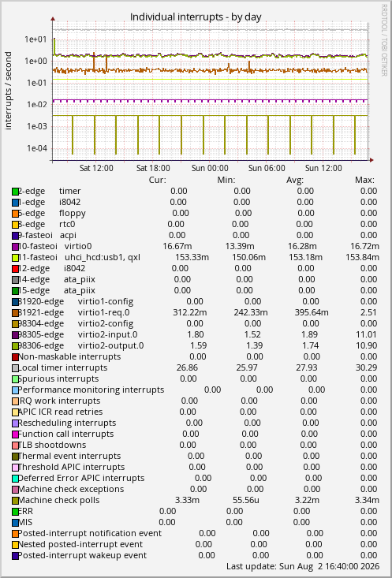Click the Cur: column header
This screenshot has width=392, height=578.
click(158, 181)
